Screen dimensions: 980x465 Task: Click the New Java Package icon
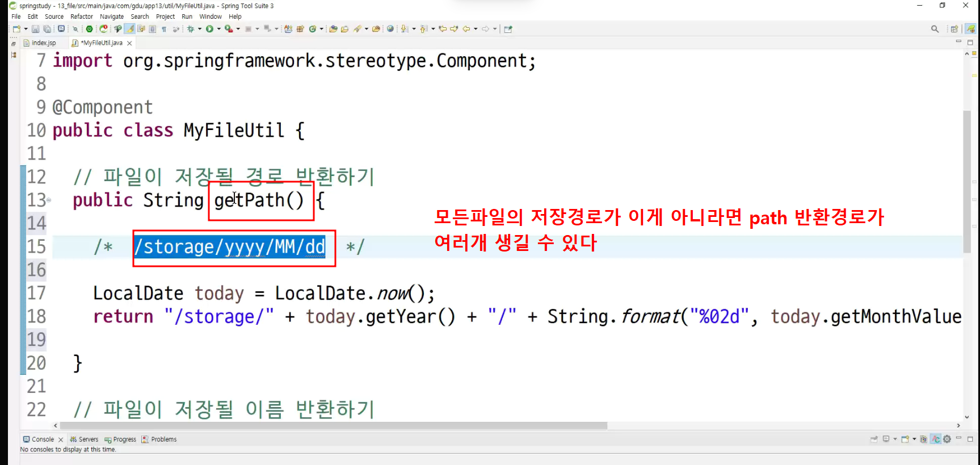(x=300, y=29)
